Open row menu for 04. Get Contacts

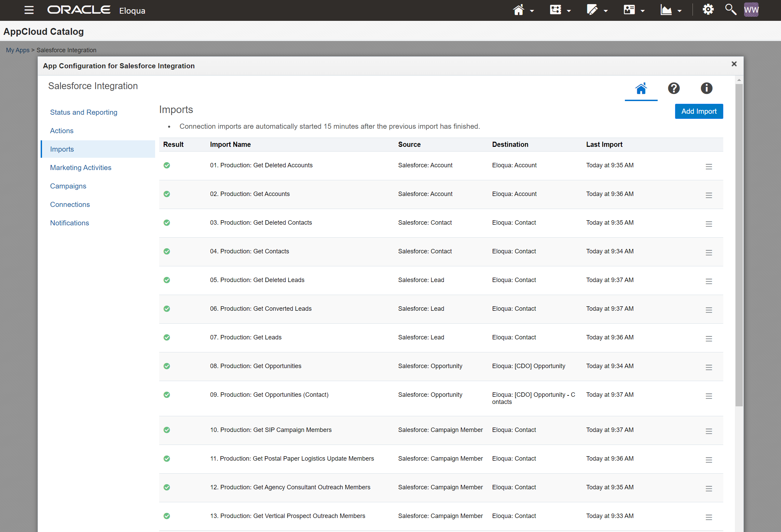pos(709,253)
